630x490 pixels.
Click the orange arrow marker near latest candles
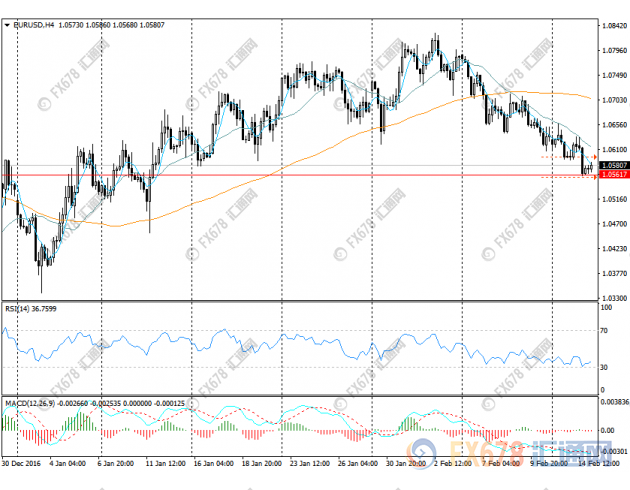595,157
